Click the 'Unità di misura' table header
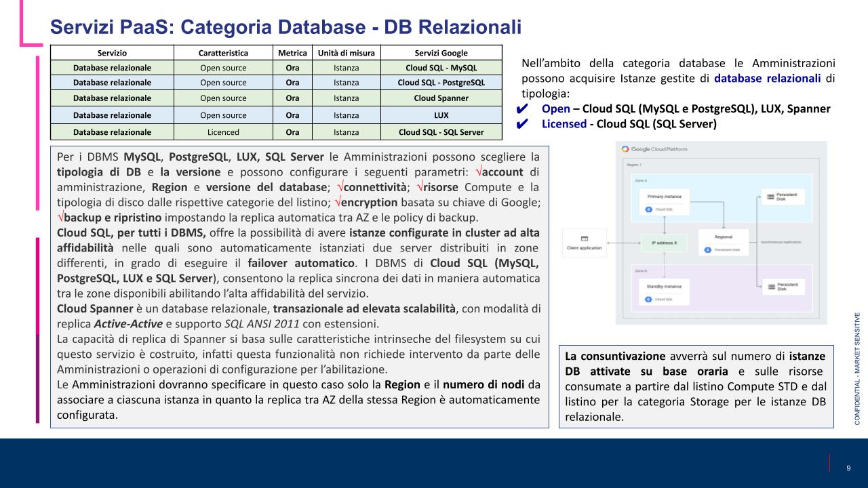This screenshot has width=868, height=488. click(347, 52)
